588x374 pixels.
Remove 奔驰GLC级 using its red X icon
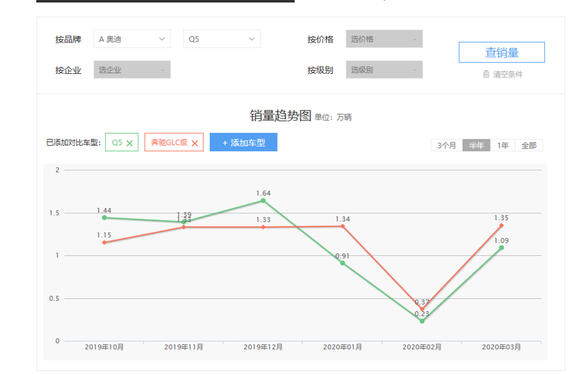(x=194, y=143)
